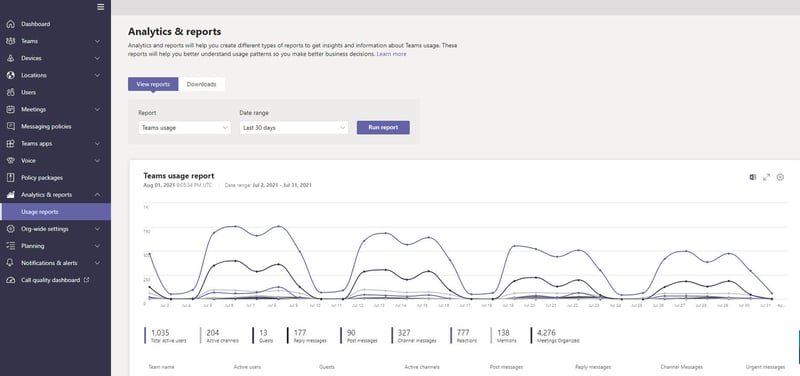Open Messaging policies sidebar icon
Image resolution: width=800 pixels, height=376 pixels.
coord(10,127)
